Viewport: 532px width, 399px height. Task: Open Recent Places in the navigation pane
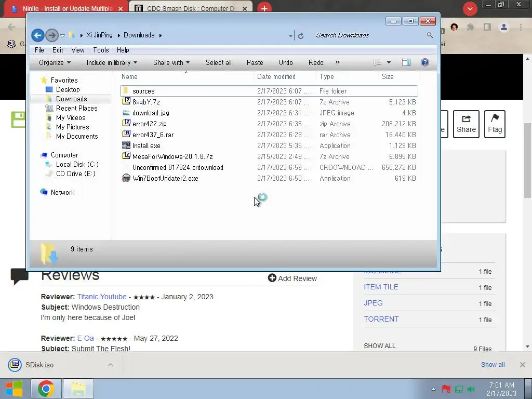click(77, 108)
